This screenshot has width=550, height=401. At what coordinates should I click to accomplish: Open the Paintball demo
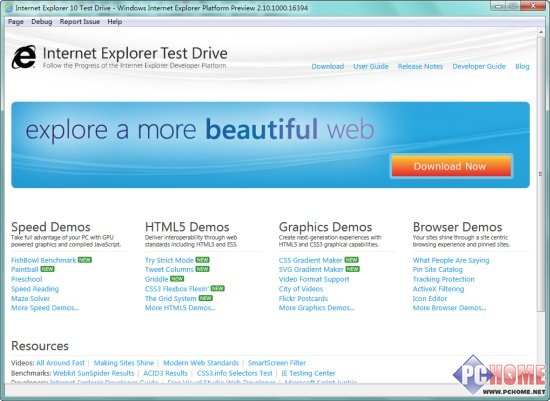[x=25, y=269]
